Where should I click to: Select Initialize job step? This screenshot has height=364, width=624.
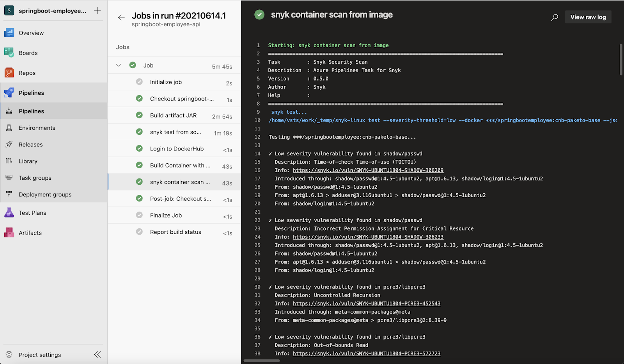(174, 82)
